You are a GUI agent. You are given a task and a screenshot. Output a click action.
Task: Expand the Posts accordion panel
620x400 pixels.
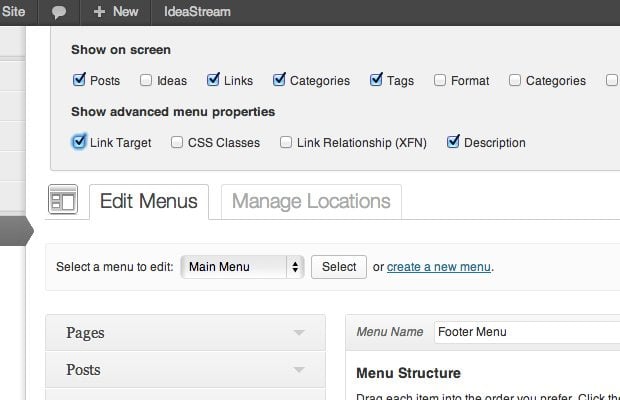(185, 370)
